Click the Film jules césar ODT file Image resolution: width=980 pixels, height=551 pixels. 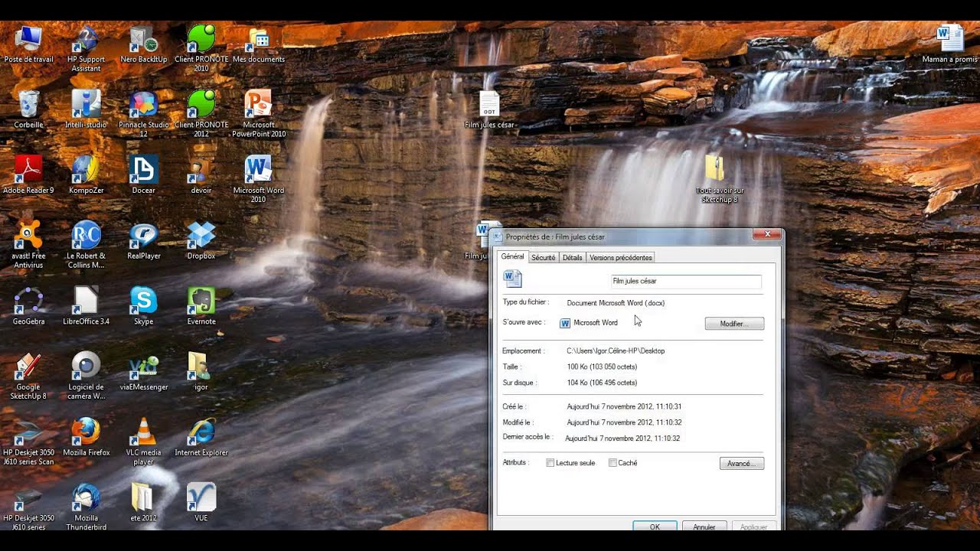point(489,109)
